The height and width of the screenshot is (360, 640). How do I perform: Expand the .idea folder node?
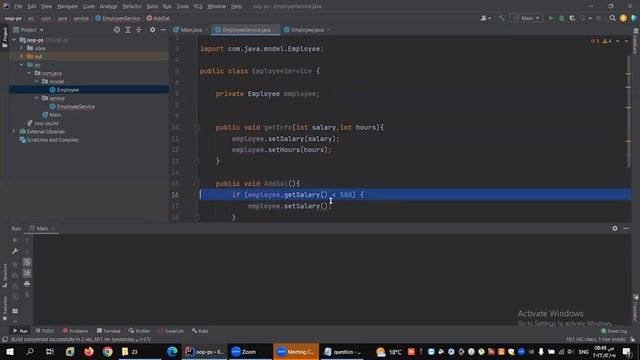22,48
